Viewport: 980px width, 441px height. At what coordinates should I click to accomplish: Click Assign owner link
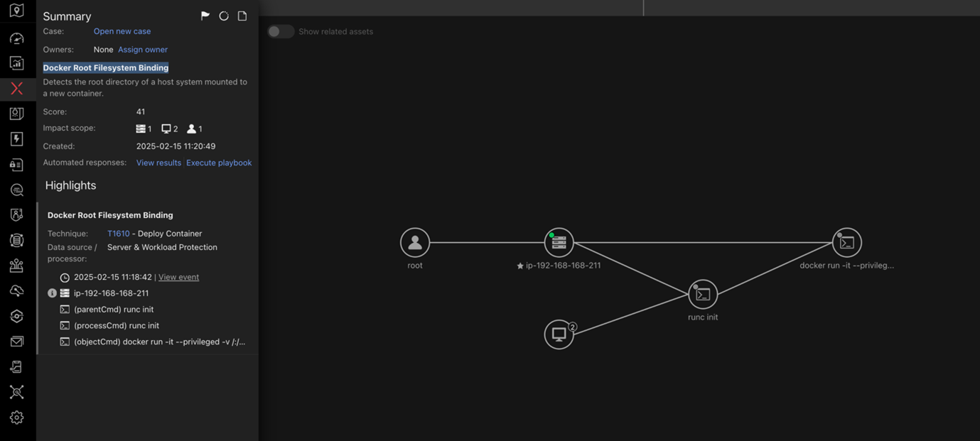tap(143, 50)
